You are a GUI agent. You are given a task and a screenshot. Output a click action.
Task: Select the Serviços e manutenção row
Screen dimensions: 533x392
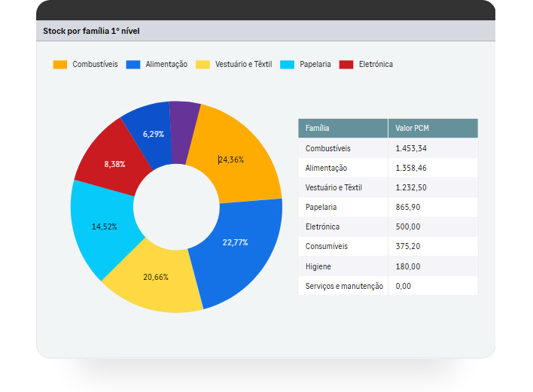(x=388, y=286)
